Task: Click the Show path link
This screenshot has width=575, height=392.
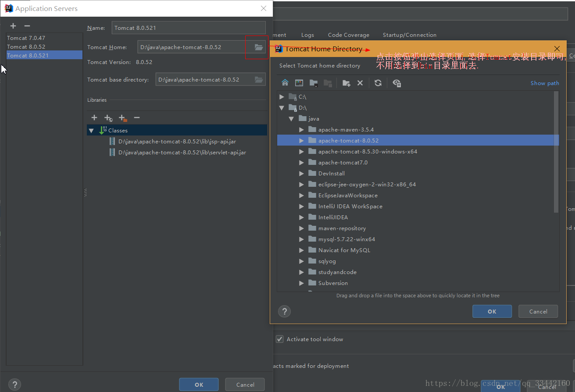Action: pos(545,83)
